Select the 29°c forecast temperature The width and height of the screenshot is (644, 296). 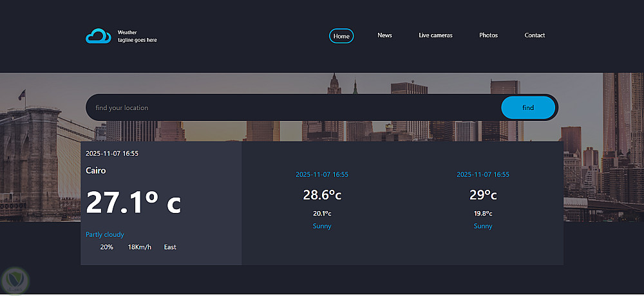[483, 195]
